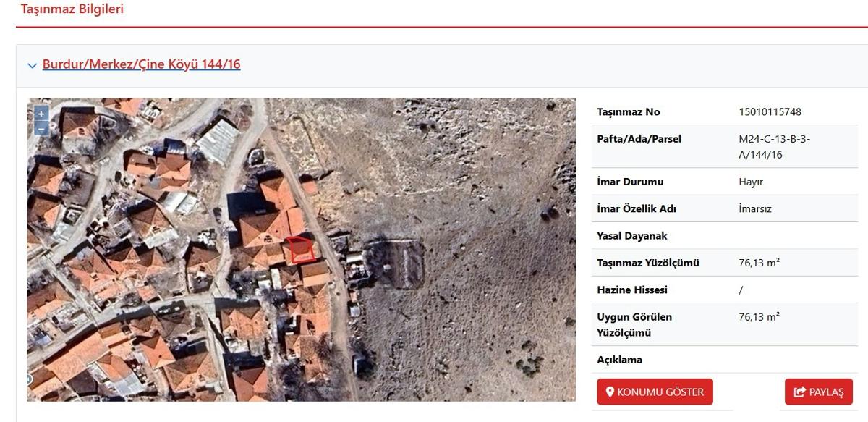Click the İmar Durumu value Hayır
Screen dimensions: 868x422
(x=751, y=182)
